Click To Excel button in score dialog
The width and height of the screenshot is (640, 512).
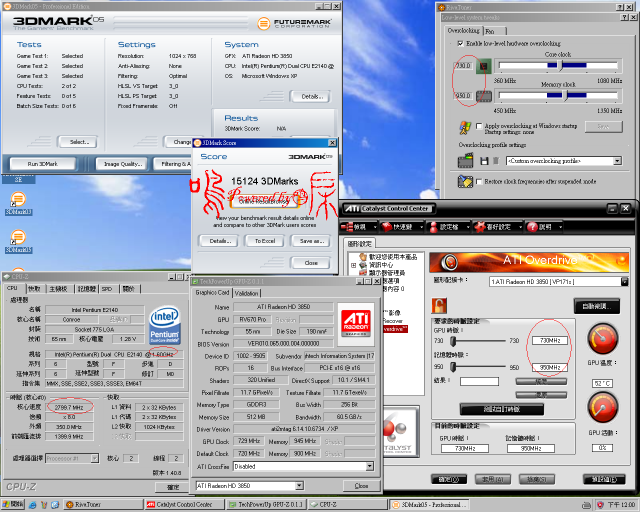(265, 241)
